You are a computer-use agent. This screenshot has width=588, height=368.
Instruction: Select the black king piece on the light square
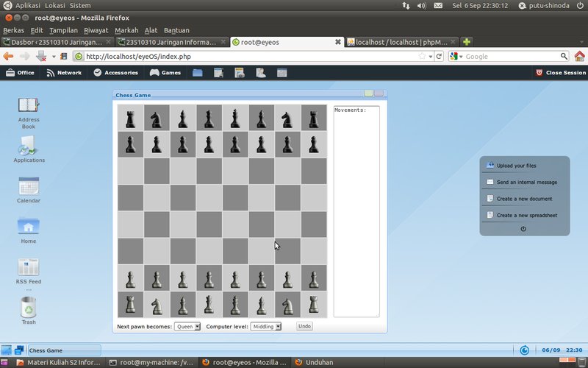(235, 118)
